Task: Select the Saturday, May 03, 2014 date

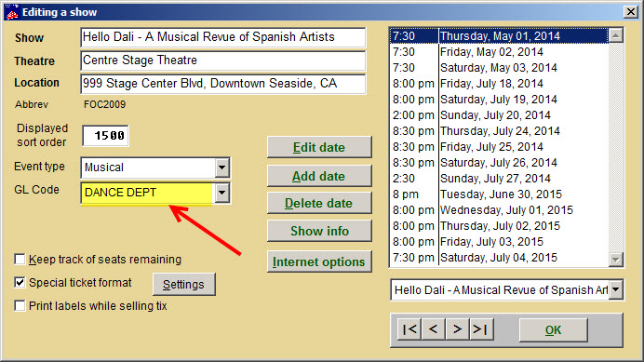Action: 499,68
